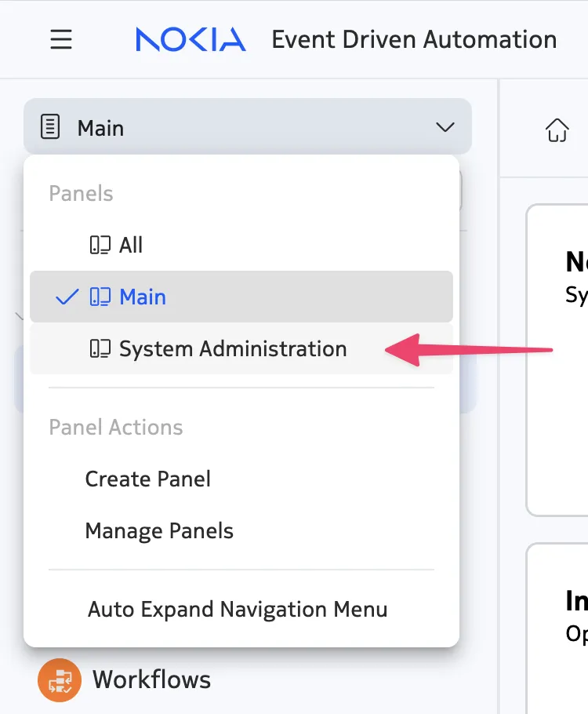Close the Main panel selector dropdown
Image resolution: width=588 pixels, height=714 pixels.
click(248, 126)
